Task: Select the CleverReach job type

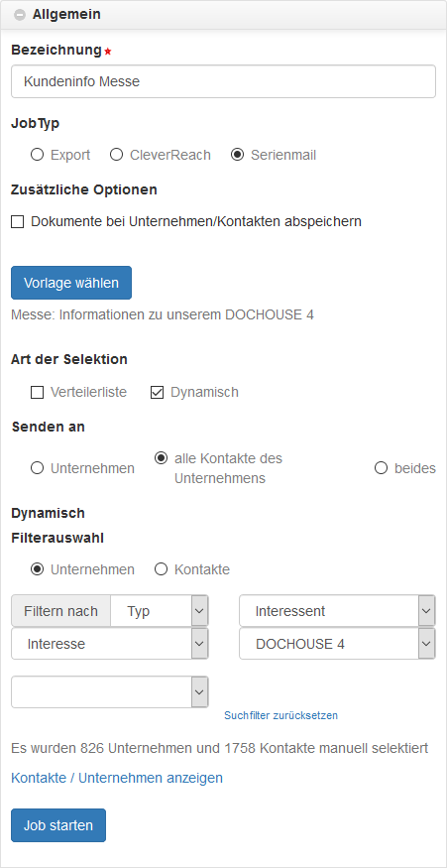Action: (116, 155)
